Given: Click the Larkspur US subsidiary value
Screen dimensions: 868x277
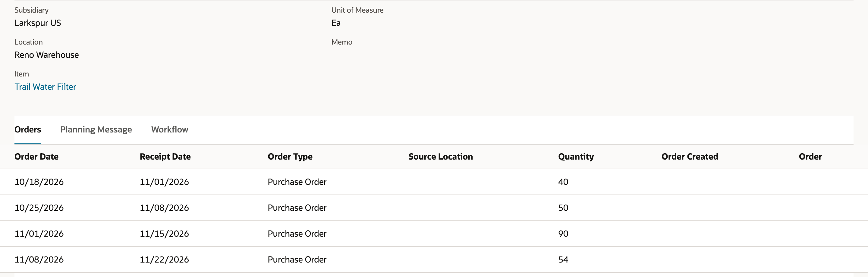Looking at the screenshot, I should coord(38,23).
